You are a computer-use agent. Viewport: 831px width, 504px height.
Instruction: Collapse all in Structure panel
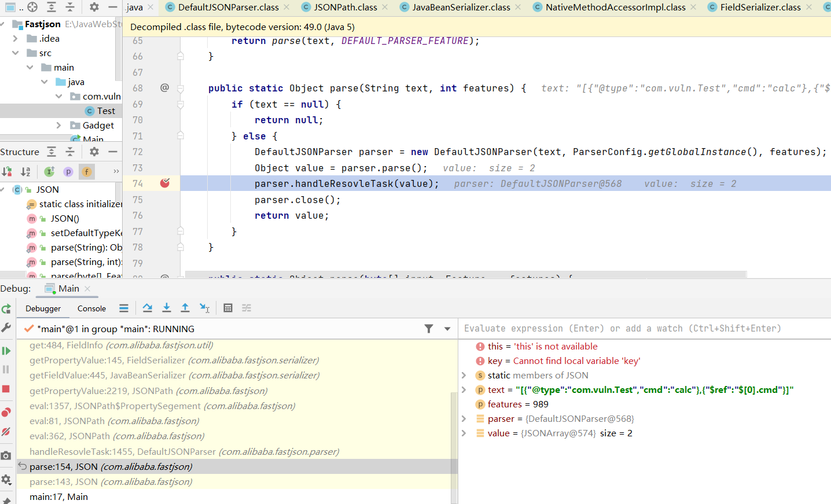[70, 152]
